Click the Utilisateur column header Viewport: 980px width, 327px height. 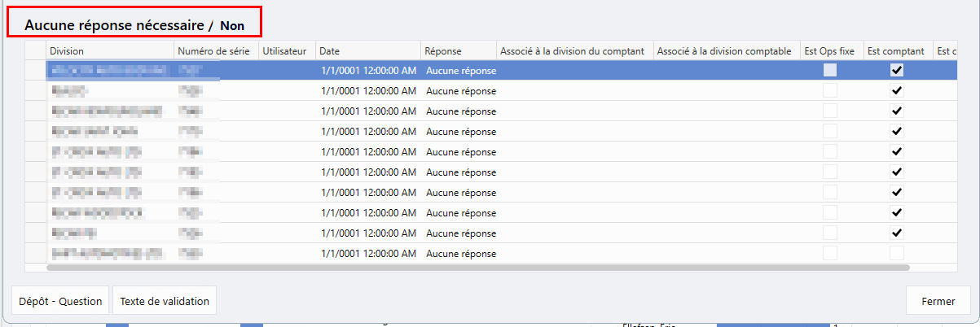[x=285, y=51]
